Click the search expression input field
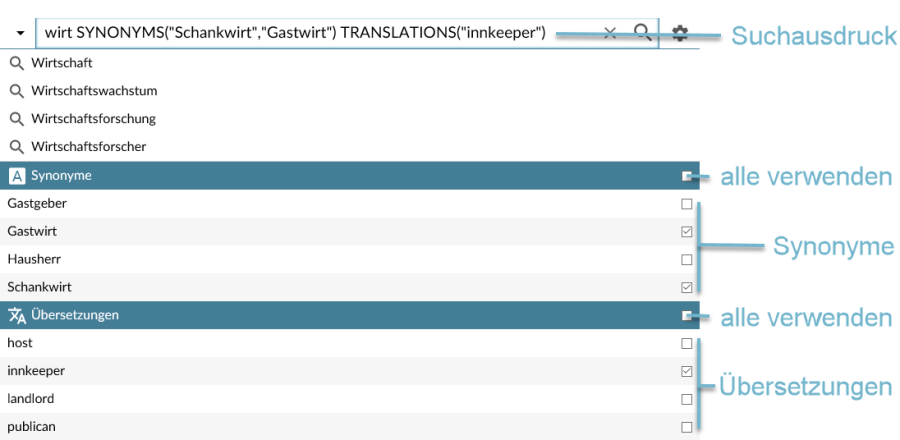900x440 pixels. (300, 33)
